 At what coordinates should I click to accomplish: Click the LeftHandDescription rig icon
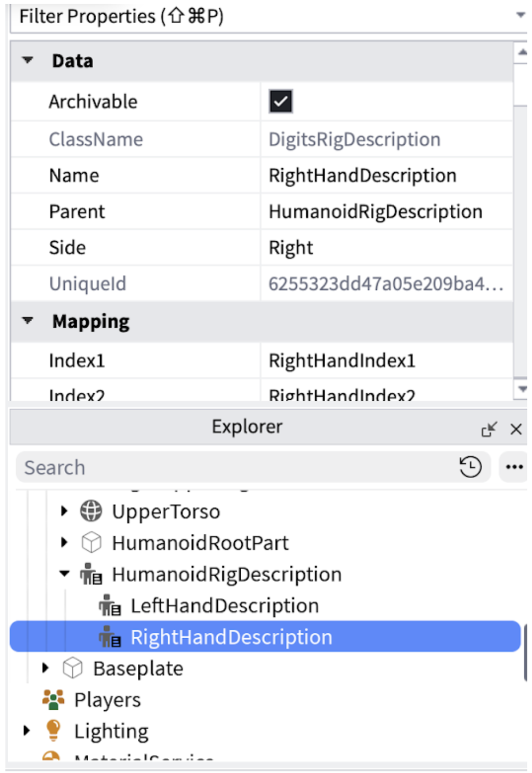(110, 605)
